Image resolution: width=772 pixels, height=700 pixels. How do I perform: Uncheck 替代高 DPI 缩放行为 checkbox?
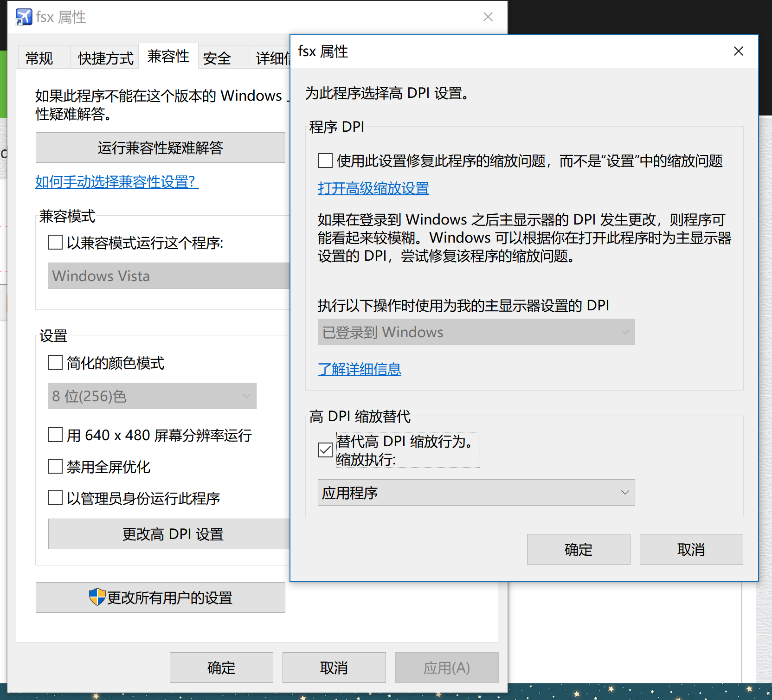point(325,450)
